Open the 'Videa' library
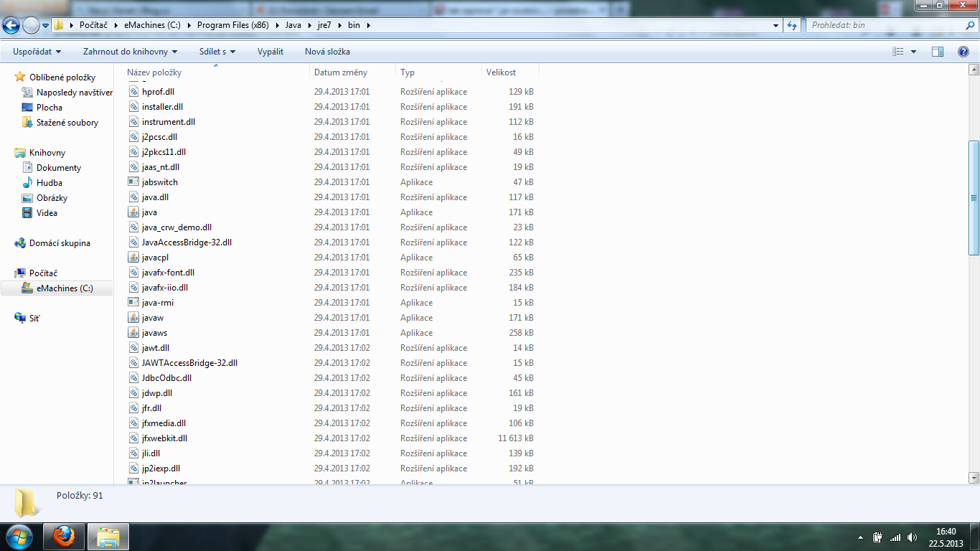This screenshot has width=980, height=551. pos(47,213)
